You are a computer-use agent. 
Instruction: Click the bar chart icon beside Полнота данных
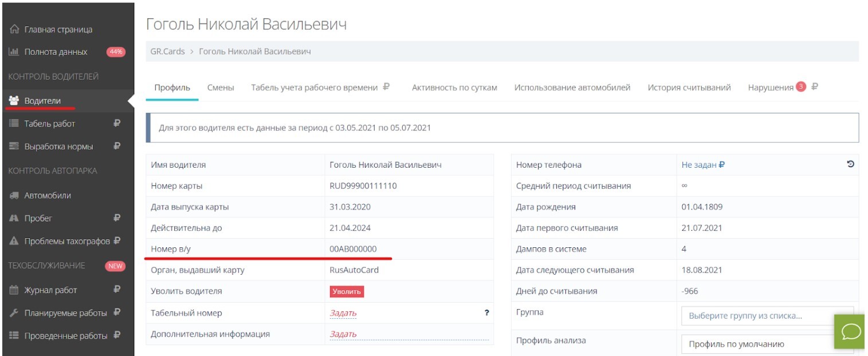point(14,52)
